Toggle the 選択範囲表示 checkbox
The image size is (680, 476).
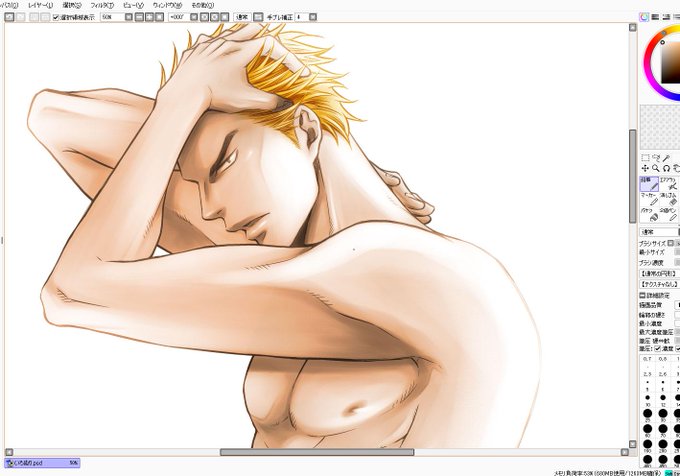[x=56, y=17]
